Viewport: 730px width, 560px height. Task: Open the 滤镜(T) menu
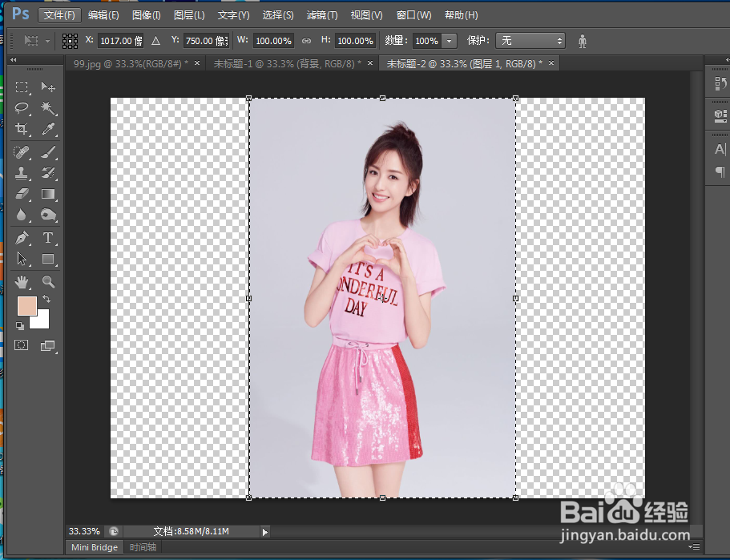point(322,15)
